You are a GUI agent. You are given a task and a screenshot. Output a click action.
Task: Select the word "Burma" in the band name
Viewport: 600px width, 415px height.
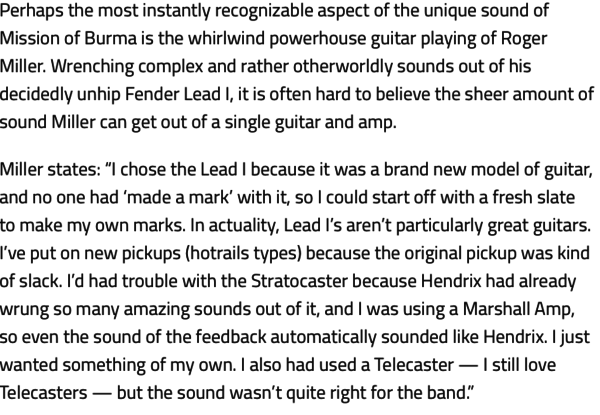[110, 38]
